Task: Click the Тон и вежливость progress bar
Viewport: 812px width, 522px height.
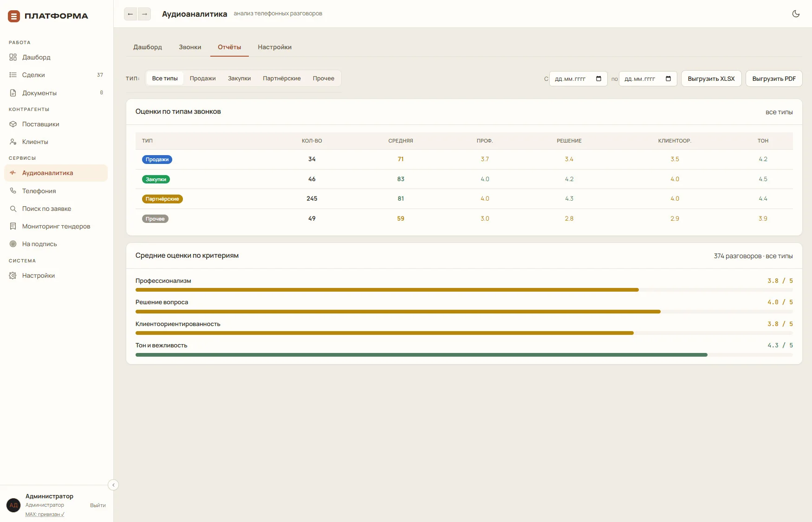Action: 464,355
